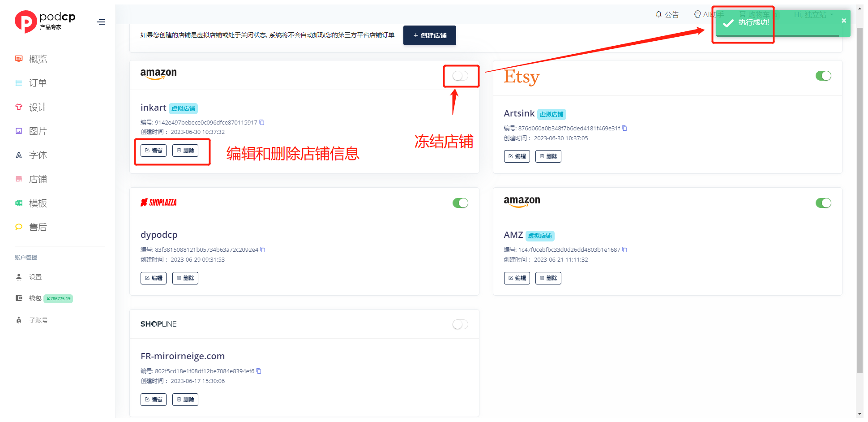Open 公告 announcements bell
The height and width of the screenshot is (422, 868).
pos(667,14)
